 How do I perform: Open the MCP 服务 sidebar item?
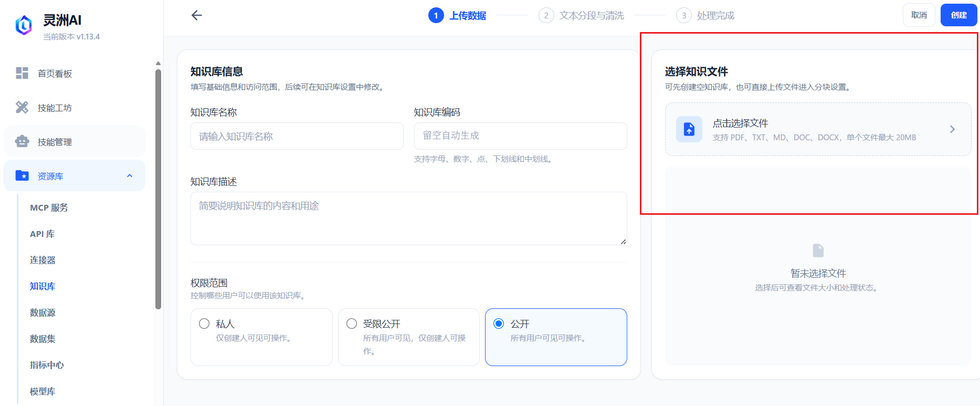click(49, 207)
